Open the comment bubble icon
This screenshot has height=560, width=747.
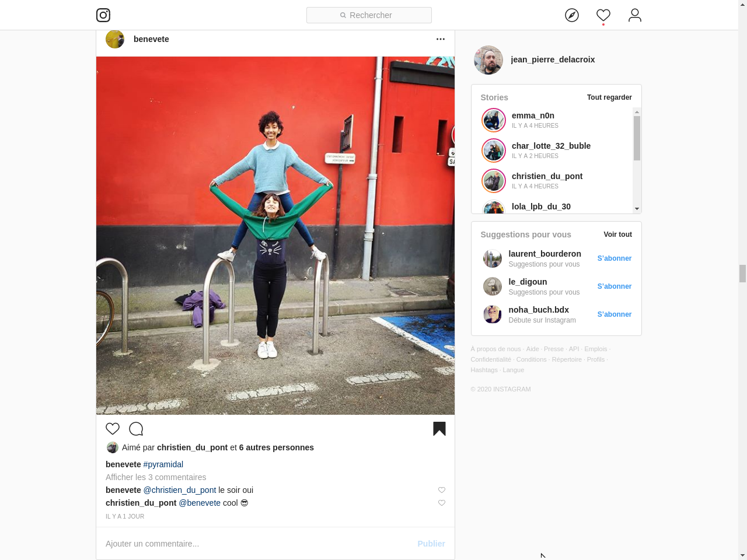click(x=136, y=429)
